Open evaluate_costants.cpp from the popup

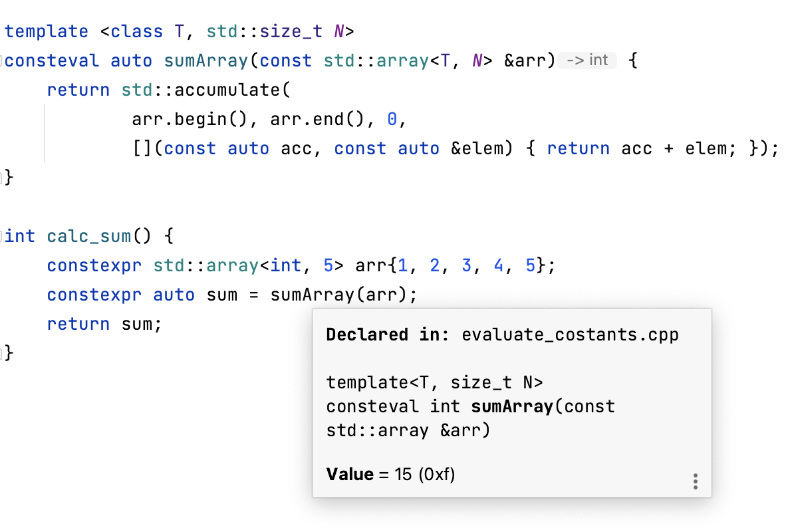(570, 334)
